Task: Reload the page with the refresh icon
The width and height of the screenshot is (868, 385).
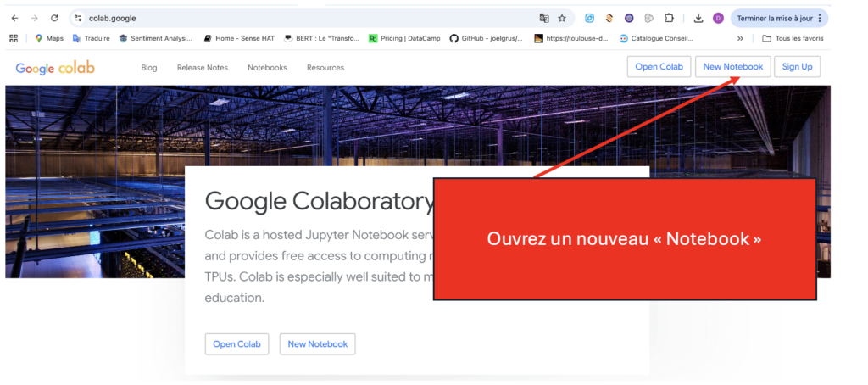Action: [x=54, y=18]
